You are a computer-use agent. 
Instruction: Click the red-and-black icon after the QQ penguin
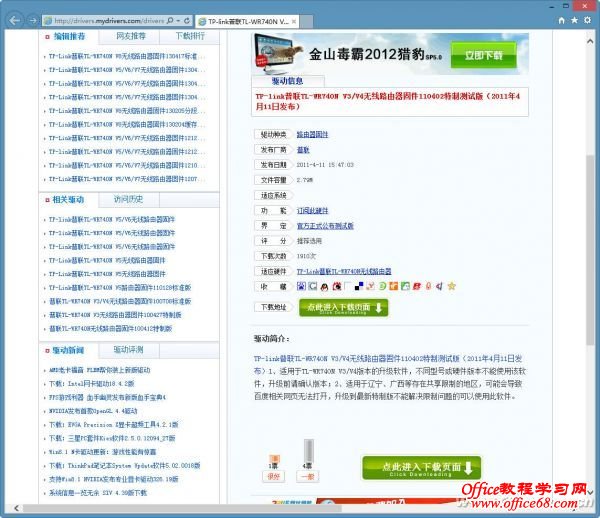click(337, 286)
